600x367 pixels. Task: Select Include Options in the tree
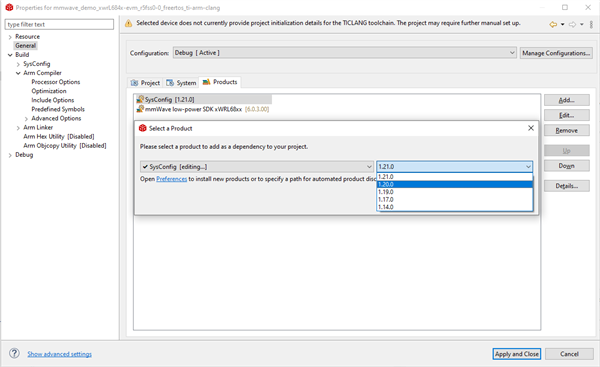click(53, 100)
